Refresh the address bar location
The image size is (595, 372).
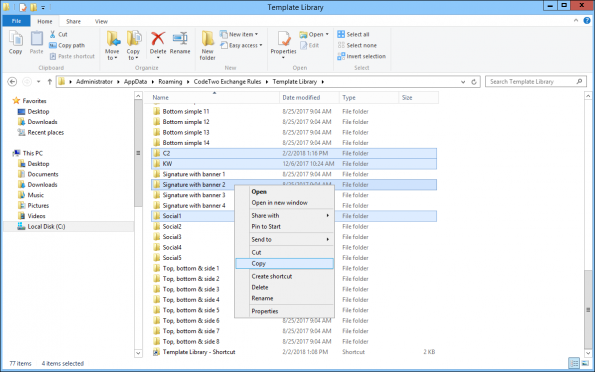coord(474,82)
